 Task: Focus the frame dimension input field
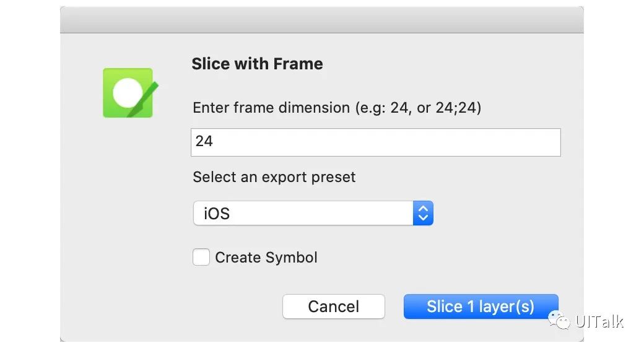coord(376,142)
